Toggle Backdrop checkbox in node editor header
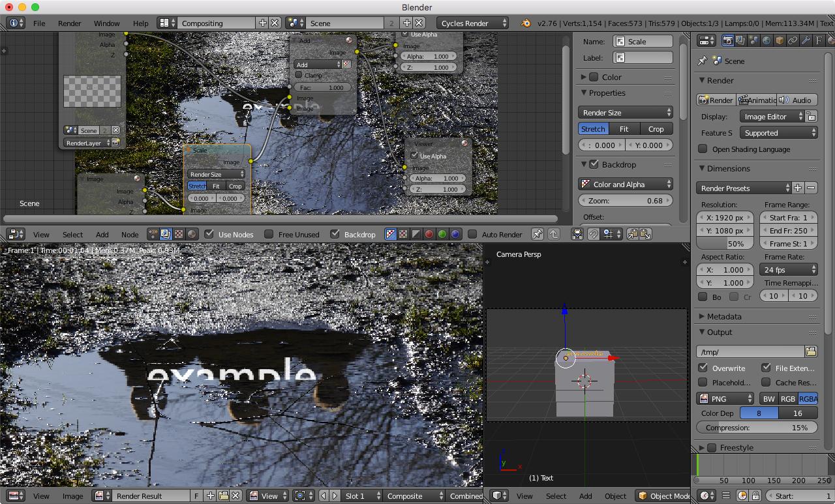835x504 pixels. click(x=335, y=234)
